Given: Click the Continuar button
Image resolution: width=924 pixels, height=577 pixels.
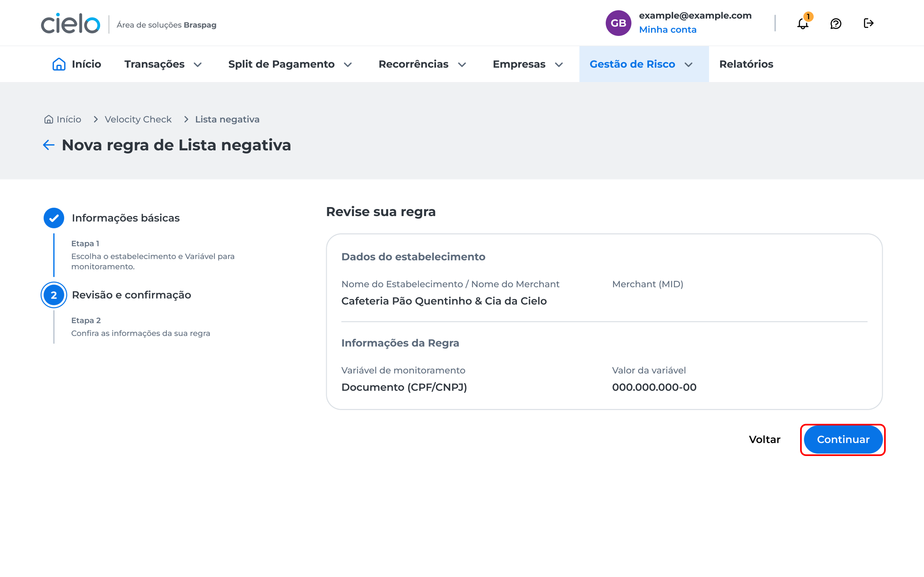Looking at the screenshot, I should click(843, 440).
